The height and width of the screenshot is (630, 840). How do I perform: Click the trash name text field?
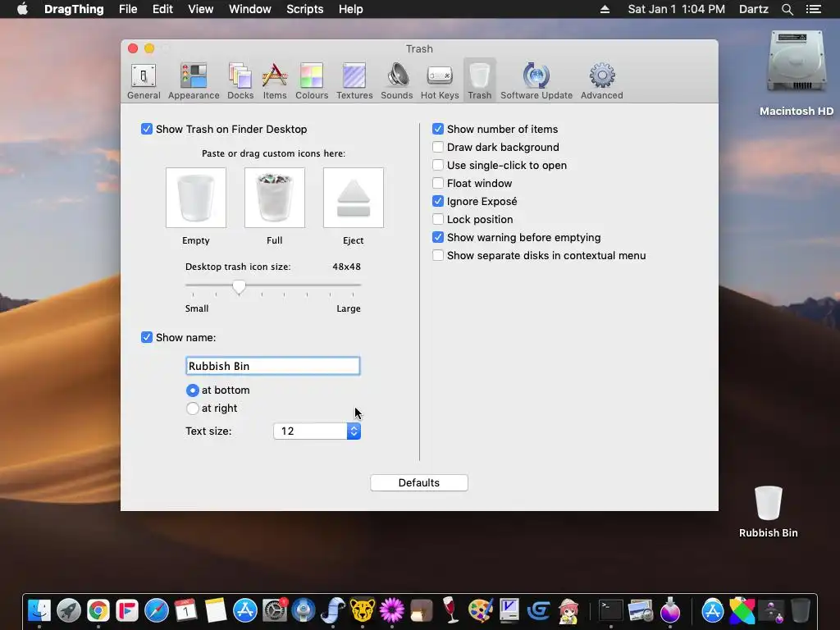click(x=272, y=366)
